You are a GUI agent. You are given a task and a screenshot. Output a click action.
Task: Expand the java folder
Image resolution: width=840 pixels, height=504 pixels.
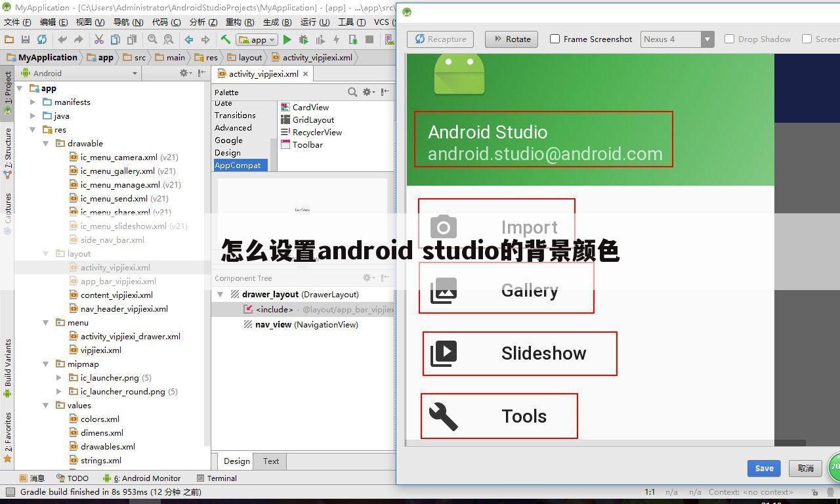tap(33, 115)
